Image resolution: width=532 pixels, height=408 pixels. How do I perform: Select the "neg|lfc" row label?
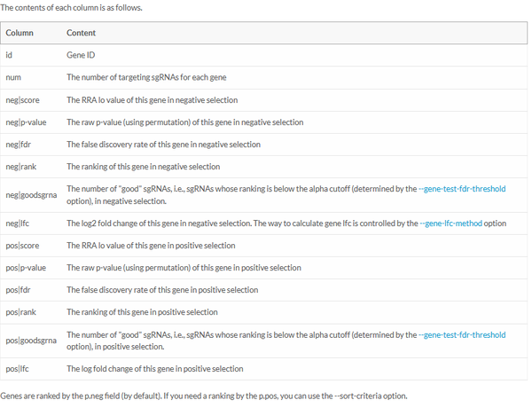pyautogui.click(x=17, y=224)
